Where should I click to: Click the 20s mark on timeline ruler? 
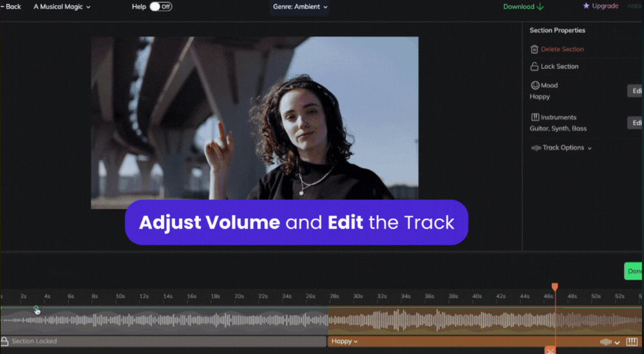239,296
